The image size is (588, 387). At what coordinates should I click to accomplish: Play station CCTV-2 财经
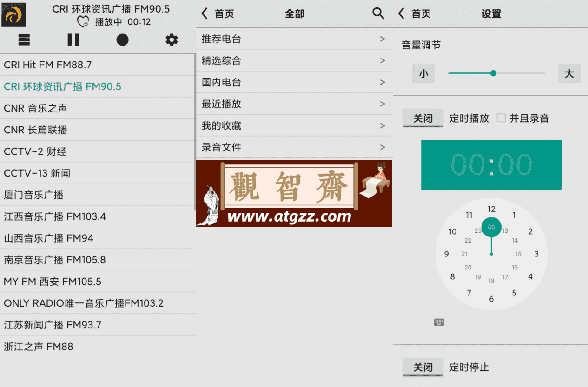coord(98,151)
